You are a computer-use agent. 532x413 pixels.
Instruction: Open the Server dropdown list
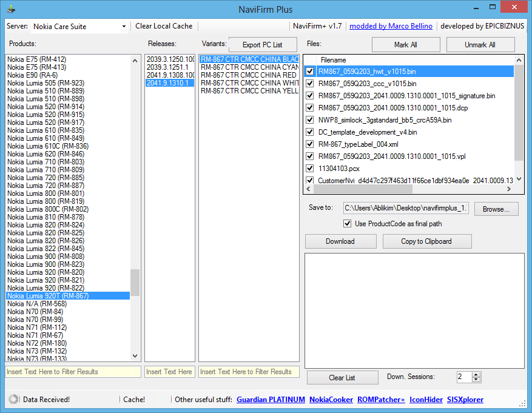click(124, 27)
